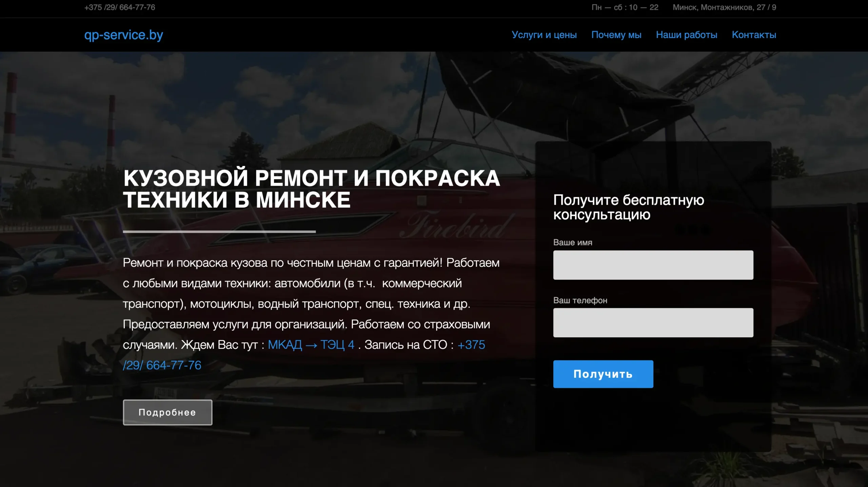The image size is (868, 487).
Task: Click the Ваше имя field label
Action: (x=573, y=242)
